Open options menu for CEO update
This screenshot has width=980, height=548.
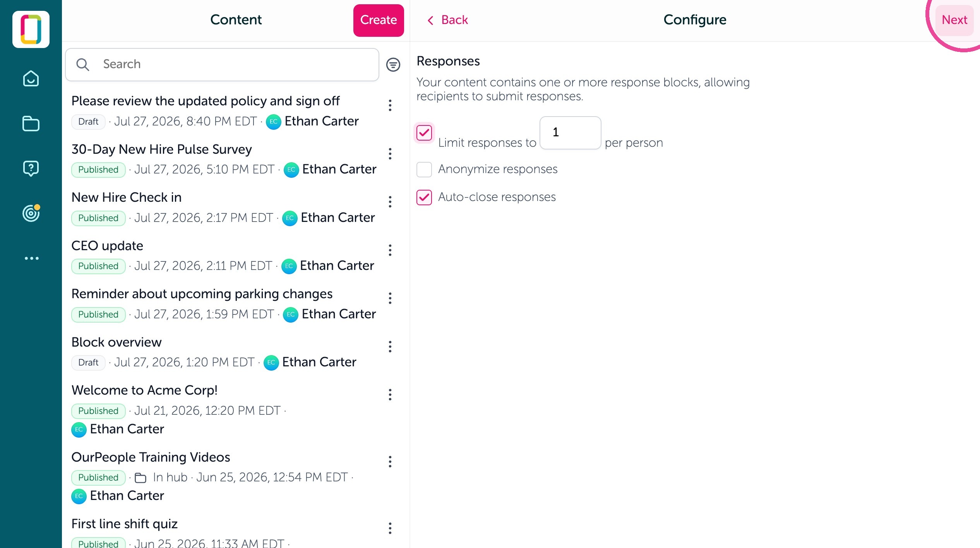pyautogui.click(x=390, y=250)
